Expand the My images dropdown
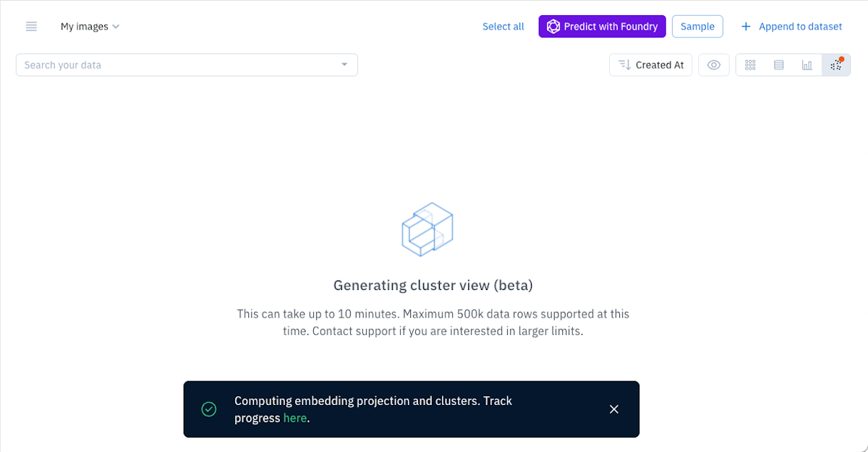 tap(90, 27)
